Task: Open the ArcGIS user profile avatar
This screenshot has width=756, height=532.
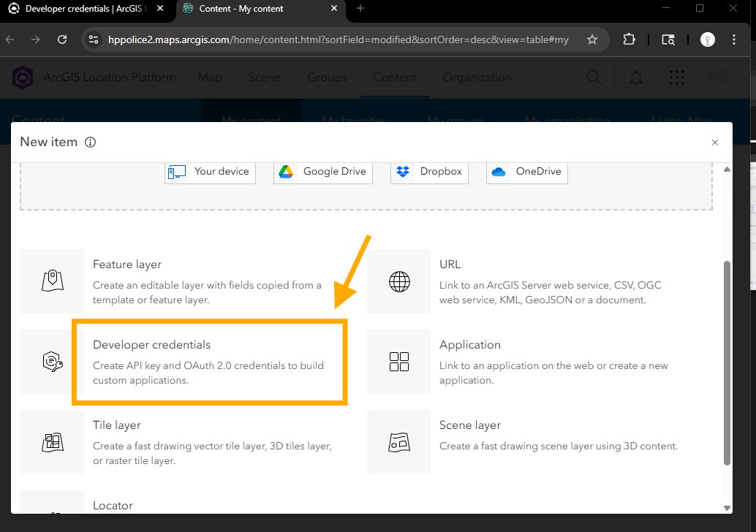Action: click(x=718, y=77)
